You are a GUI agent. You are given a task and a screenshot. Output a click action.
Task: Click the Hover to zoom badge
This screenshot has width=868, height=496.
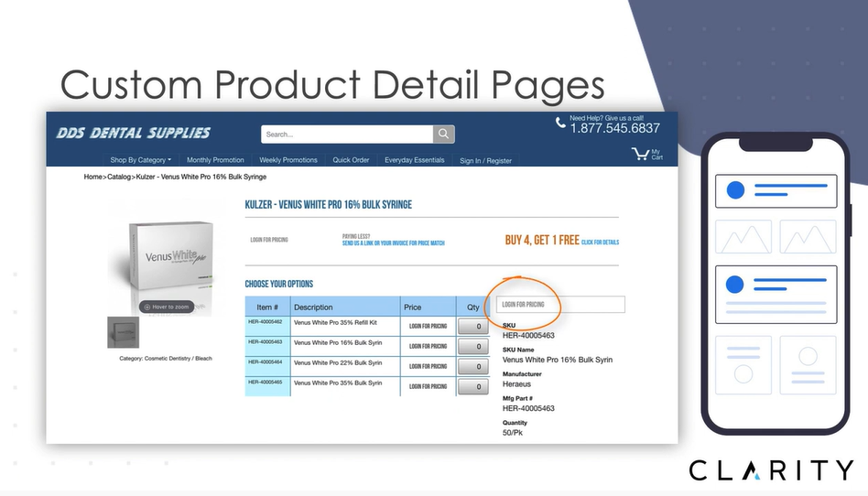[167, 307]
